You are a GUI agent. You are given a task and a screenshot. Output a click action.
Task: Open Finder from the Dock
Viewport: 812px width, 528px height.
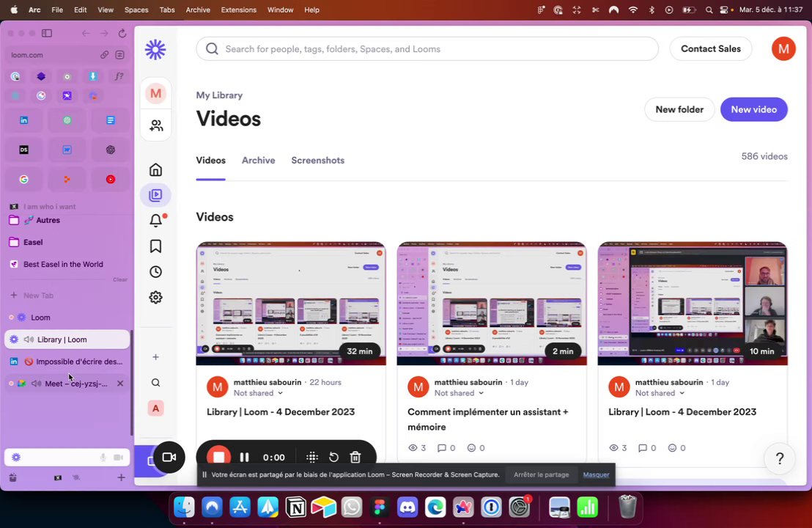pos(184,507)
